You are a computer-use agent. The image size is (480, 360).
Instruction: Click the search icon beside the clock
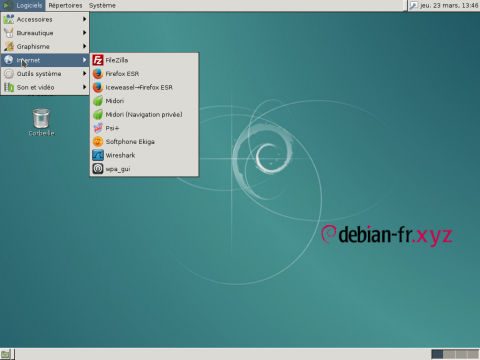[x=414, y=5]
